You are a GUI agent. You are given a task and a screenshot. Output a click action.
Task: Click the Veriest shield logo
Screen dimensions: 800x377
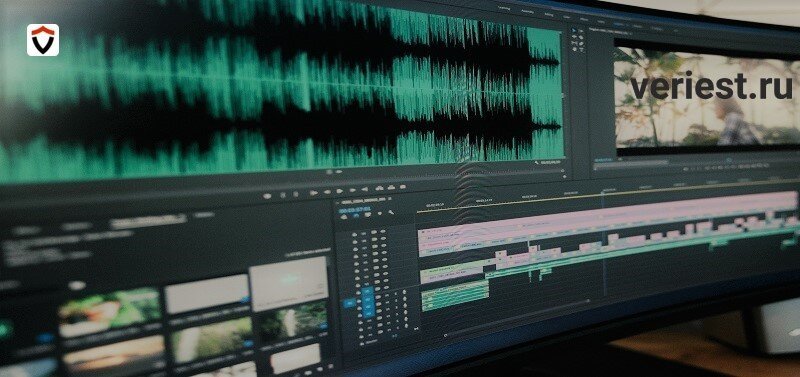point(43,40)
